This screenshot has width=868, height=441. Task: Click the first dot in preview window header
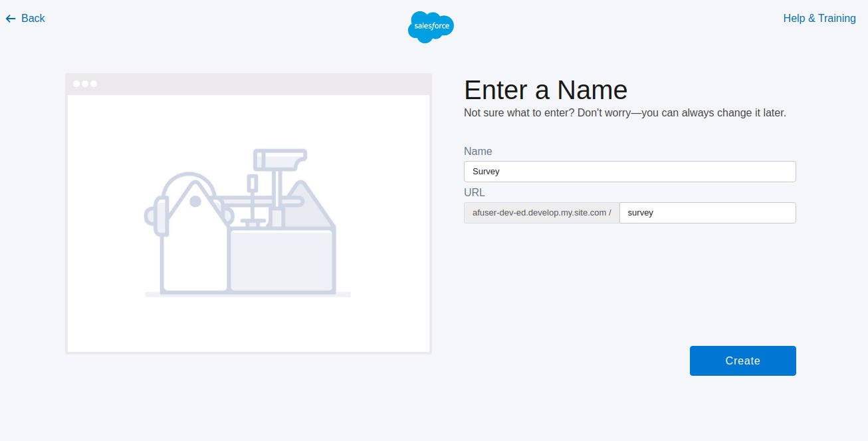76,84
